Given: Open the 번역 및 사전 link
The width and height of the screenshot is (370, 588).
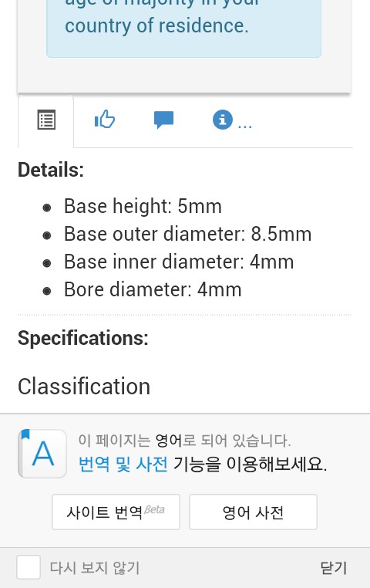Looking at the screenshot, I should coord(123,465).
